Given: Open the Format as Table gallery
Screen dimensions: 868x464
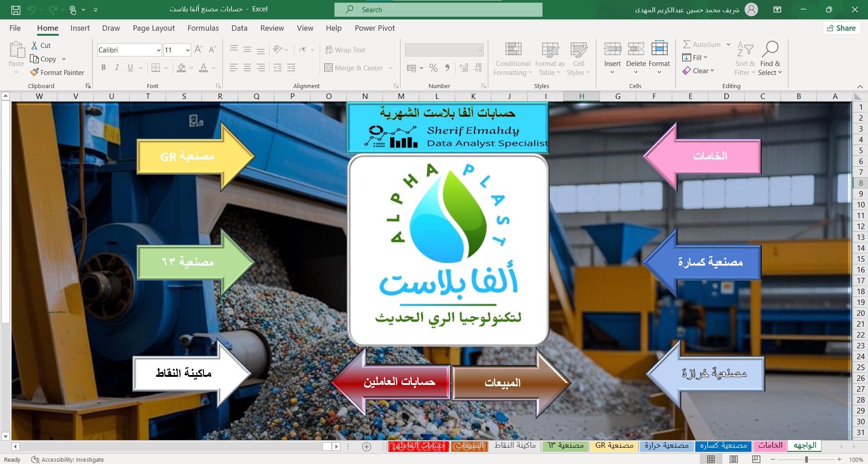Looking at the screenshot, I should pyautogui.click(x=550, y=59).
